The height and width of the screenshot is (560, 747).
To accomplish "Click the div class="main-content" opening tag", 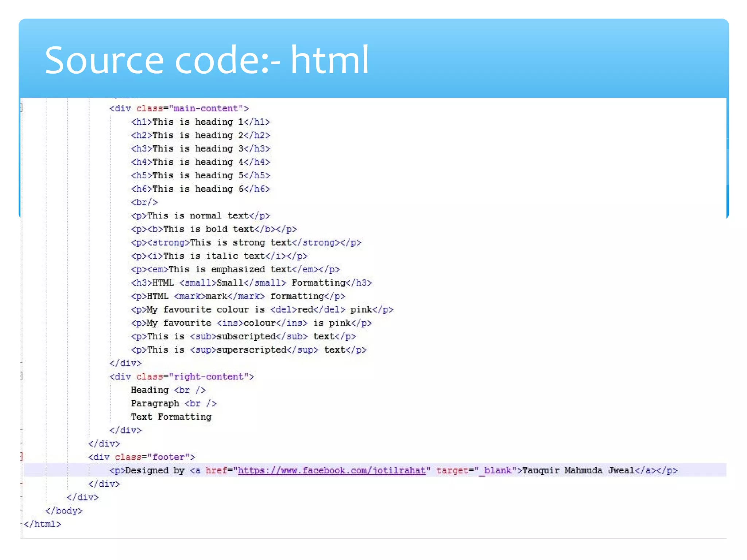I will (179, 108).
